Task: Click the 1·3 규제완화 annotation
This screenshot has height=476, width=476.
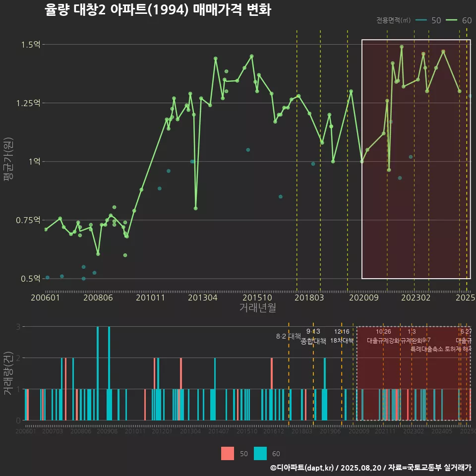Action: tap(412, 336)
